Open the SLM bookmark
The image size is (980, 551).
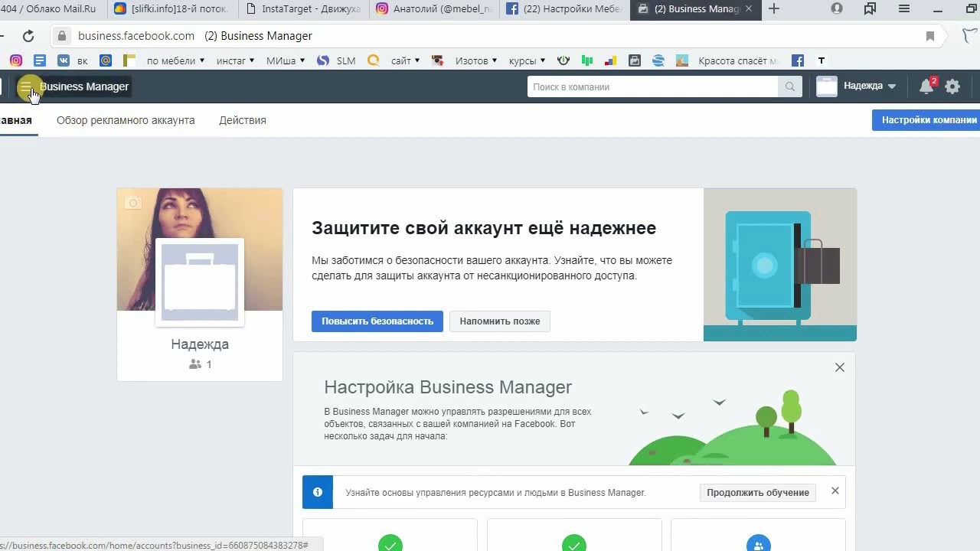click(x=336, y=60)
